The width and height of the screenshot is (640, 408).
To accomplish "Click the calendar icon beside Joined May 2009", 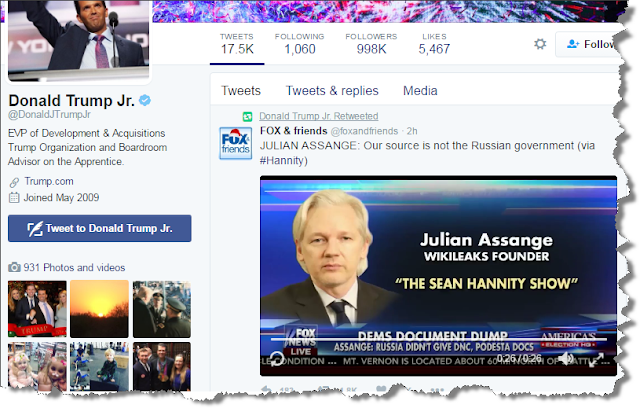I will [14, 198].
